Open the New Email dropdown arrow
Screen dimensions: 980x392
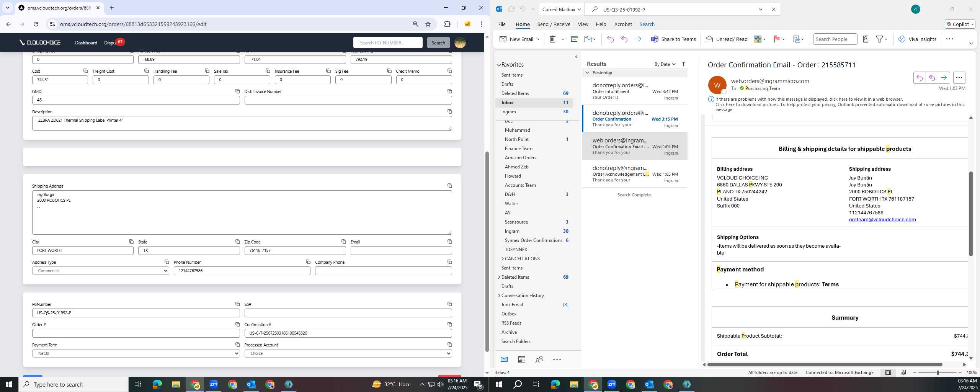coord(538,39)
